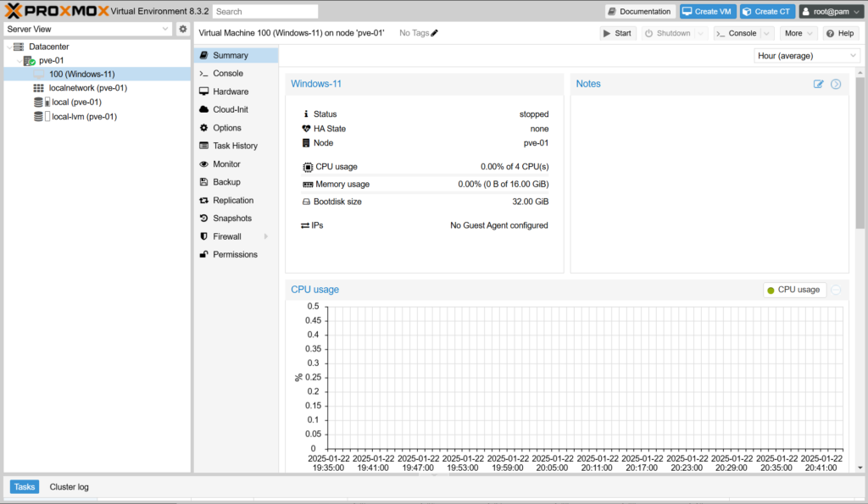Open the Hardware menu item
Image resolution: width=868 pixels, height=504 pixels.
(230, 91)
